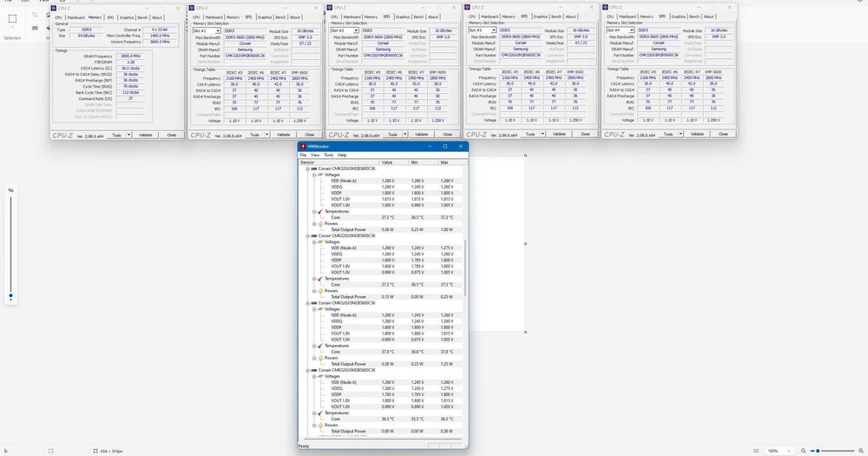Click the fit-to-window icon beside the 100% zoom
This screenshot has width=868, height=456.
pyautogui.click(x=756, y=451)
